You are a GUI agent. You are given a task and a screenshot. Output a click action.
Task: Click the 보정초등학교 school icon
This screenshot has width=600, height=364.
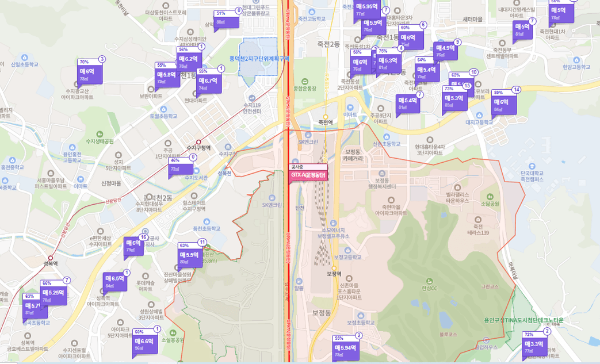[361, 316]
